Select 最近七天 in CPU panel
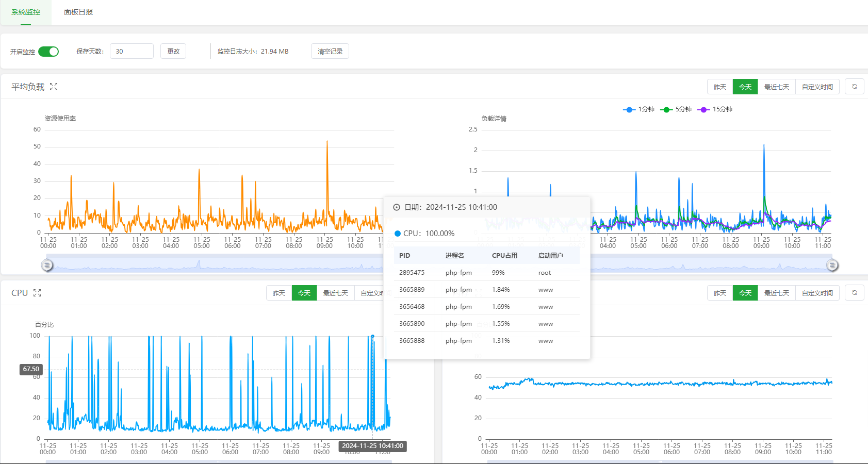Screen dimensions: 868x464 tap(335, 293)
